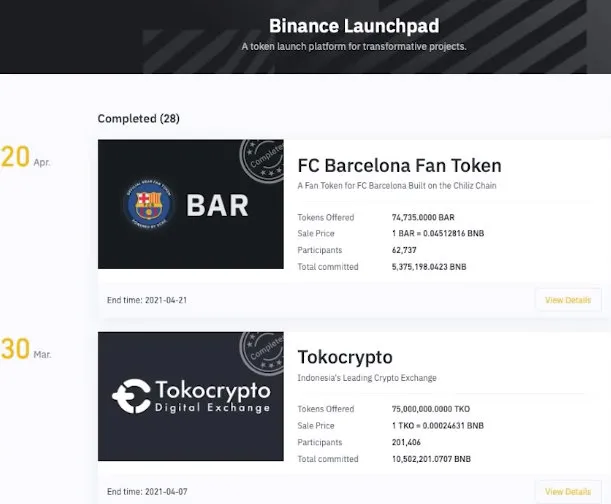Screen dimensions: 611x504
Task: Open View Details for FC Barcelona Fan Token
Action: (568, 300)
